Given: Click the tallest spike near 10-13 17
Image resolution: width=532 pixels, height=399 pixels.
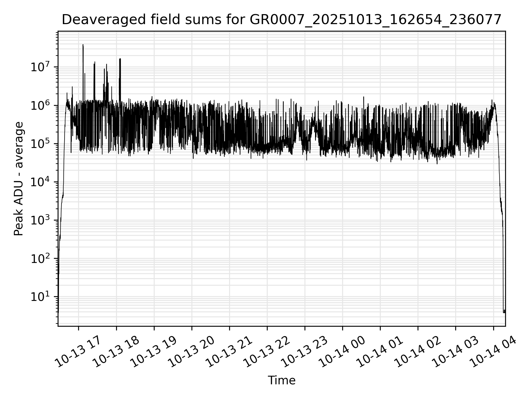Looking at the screenshot, I should coord(83,47).
